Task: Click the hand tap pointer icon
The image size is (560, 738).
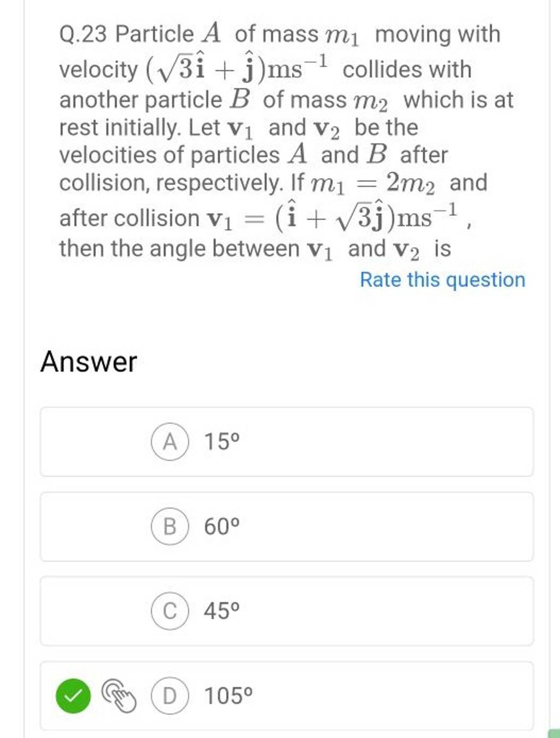Action: pyautogui.click(x=120, y=696)
